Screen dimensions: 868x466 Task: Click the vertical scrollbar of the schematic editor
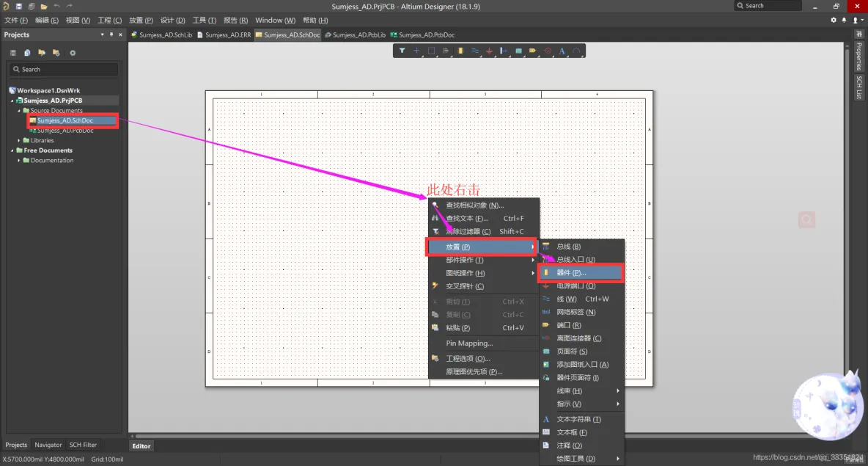pyautogui.click(x=847, y=239)
